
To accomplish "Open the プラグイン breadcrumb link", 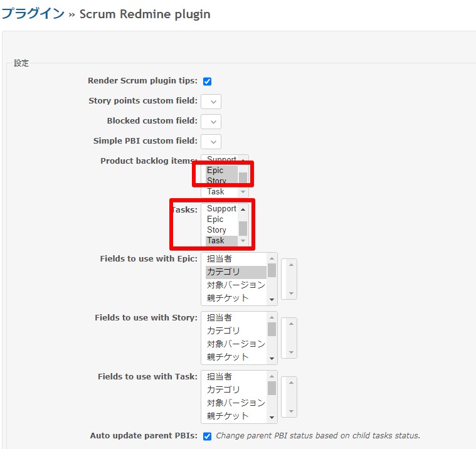I will pyautogui.click(x=33, y=14).
